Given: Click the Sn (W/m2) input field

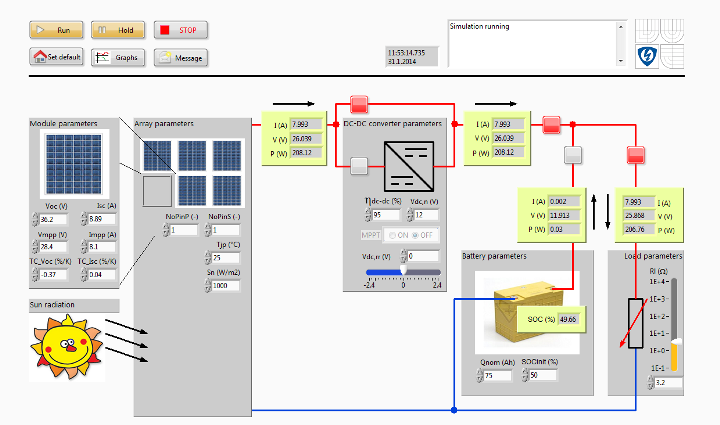Looking at the screenshot, I should coord(226,285).
